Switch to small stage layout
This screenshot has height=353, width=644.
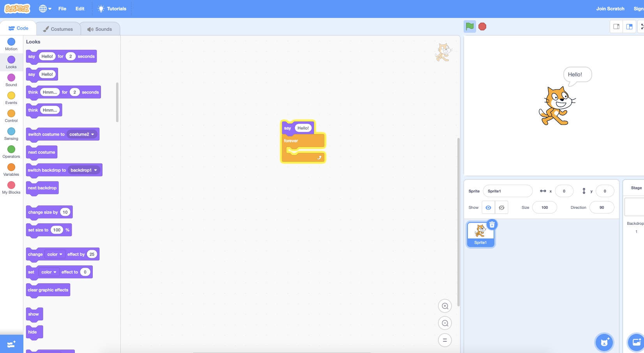616,26
